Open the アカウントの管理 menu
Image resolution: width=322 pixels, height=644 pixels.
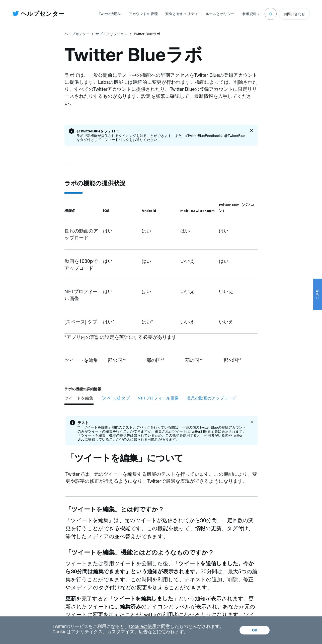[143, 14]
